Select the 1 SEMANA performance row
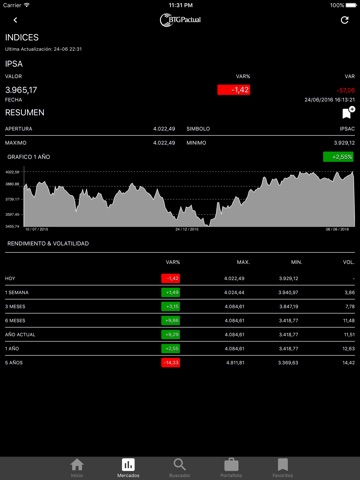Image resolution: width=360 pixels, height=480 pixels. pos(180,292)
